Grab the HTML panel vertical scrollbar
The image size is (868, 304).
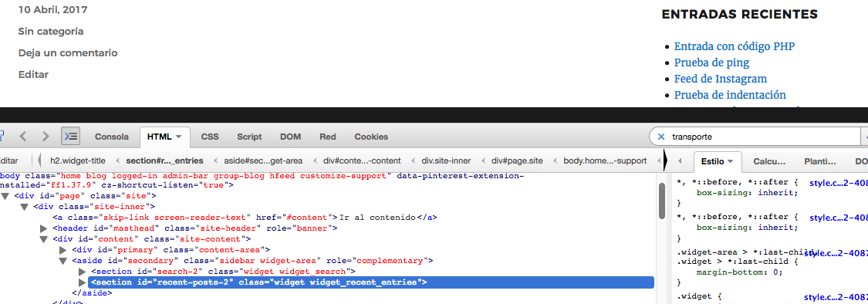pos(661,201)
